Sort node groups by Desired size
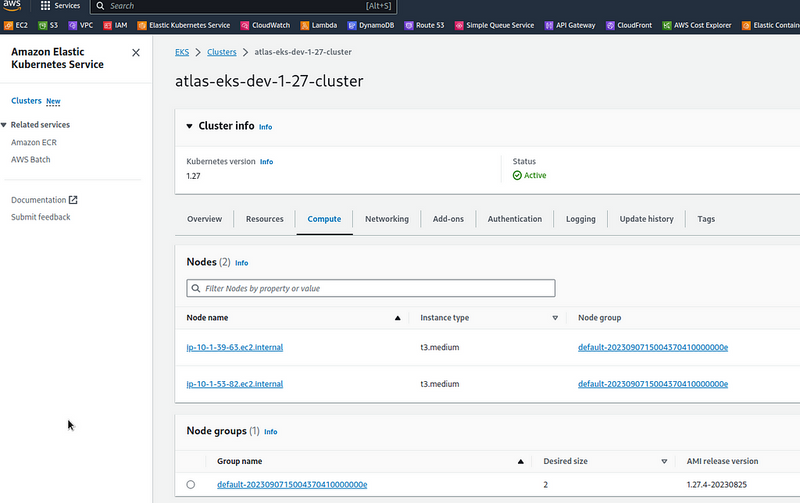The image size is (800, 503). click(x=664, y=462)
